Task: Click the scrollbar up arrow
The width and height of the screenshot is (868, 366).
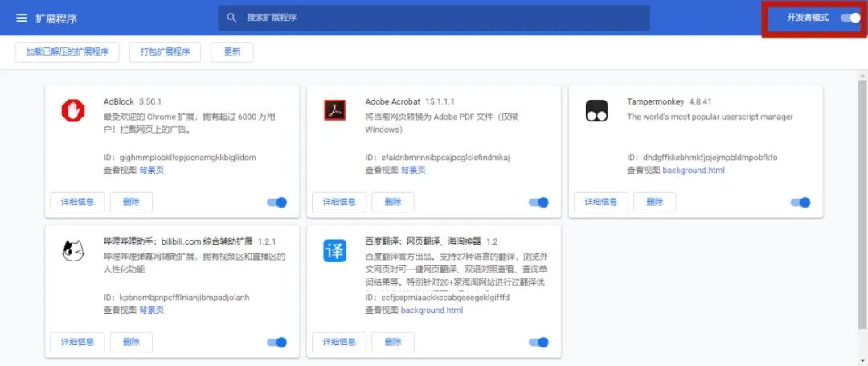Action: pyautogui.click(x=862, y=75)
